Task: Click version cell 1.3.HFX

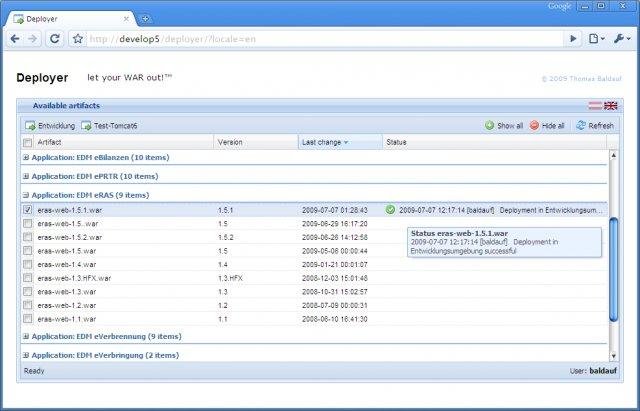Action: point(230,278)
